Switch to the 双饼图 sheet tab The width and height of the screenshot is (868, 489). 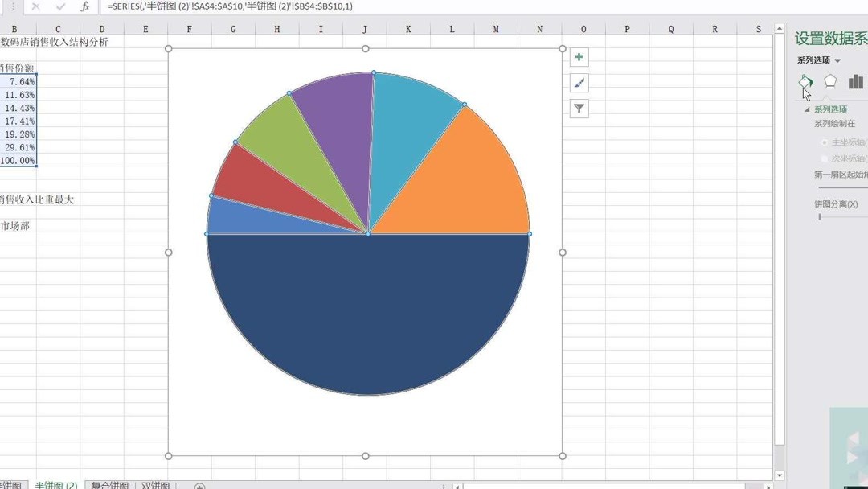pos(154,486)
